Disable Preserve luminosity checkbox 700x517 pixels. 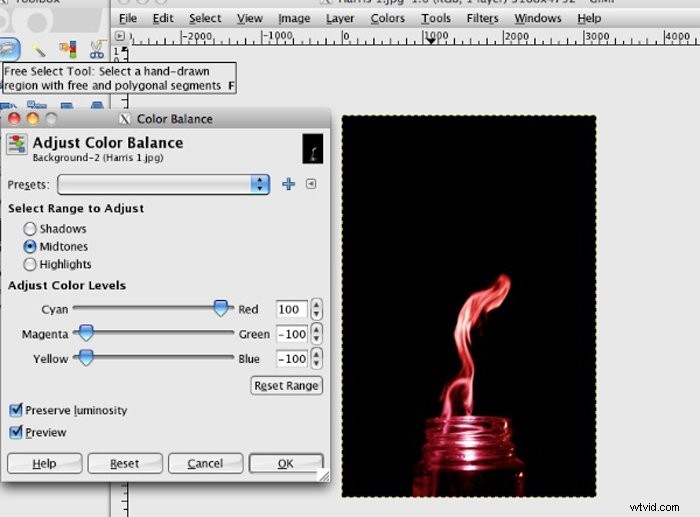pos(16,410)
